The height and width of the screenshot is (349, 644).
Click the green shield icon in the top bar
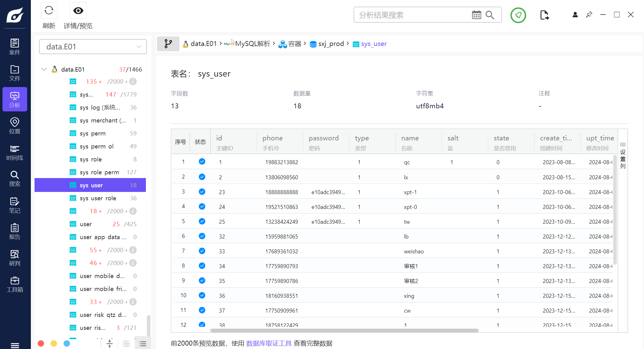coord(518,15)
